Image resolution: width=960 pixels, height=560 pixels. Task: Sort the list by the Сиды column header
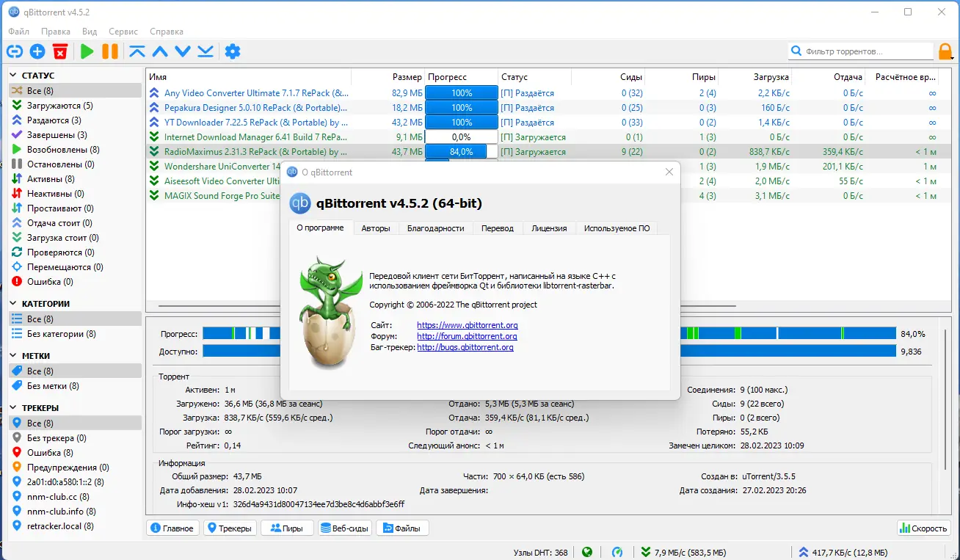click(x=608, y=77)
